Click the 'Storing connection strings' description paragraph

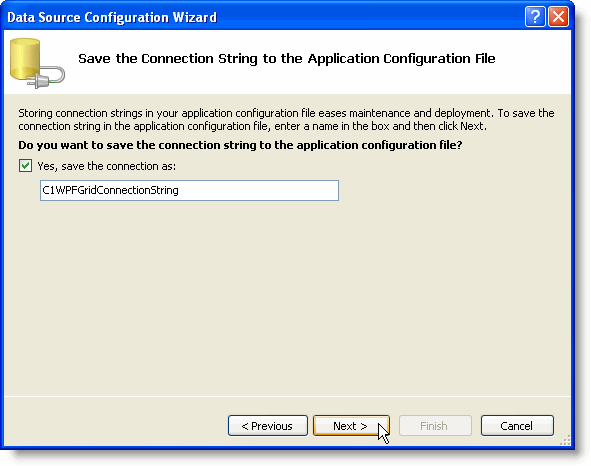point(286,120)
